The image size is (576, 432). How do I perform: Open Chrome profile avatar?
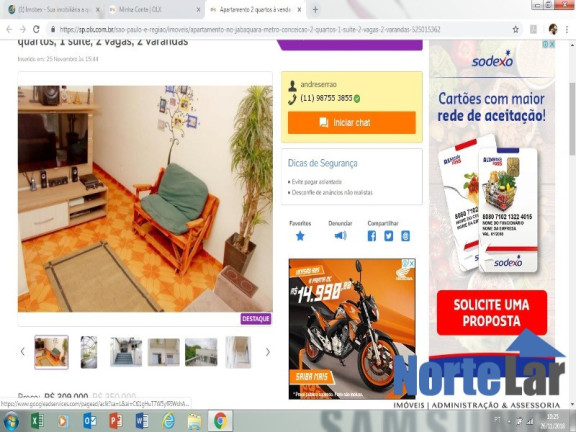pos(553,29)
